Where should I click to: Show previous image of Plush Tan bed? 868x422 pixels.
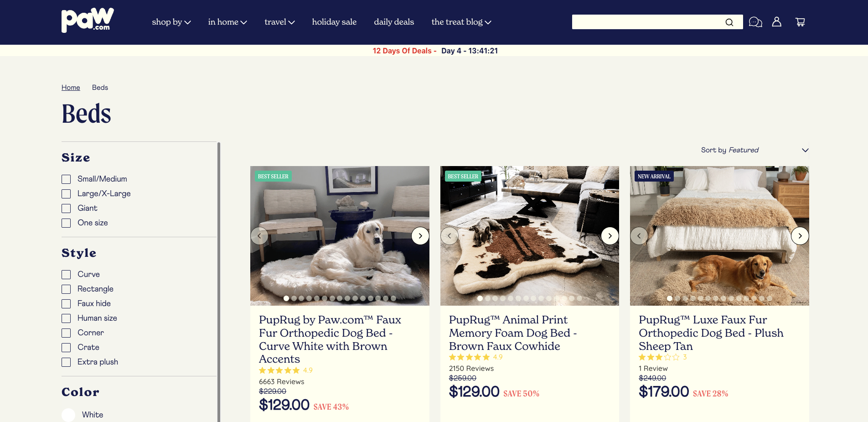click(639, 236)
